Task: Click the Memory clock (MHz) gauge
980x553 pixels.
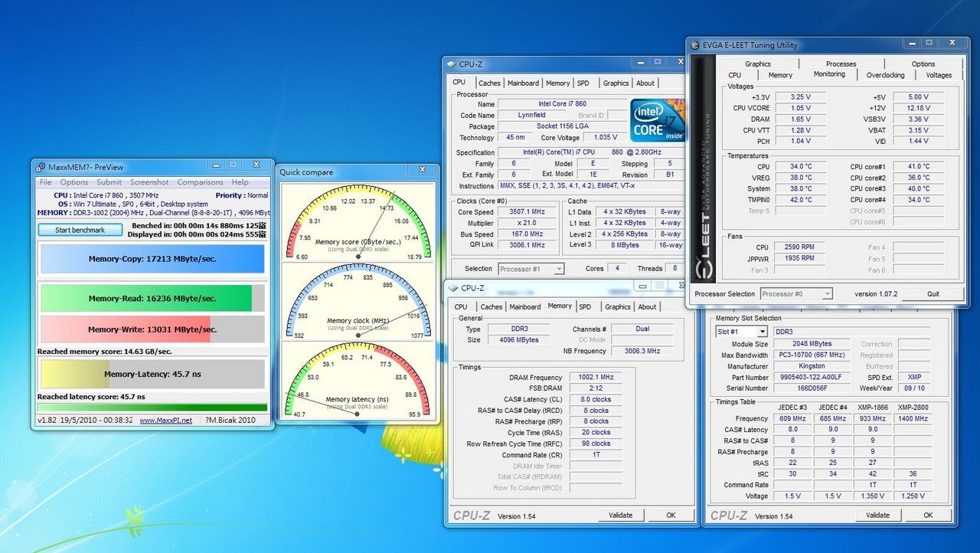Action: click(358, 301)
